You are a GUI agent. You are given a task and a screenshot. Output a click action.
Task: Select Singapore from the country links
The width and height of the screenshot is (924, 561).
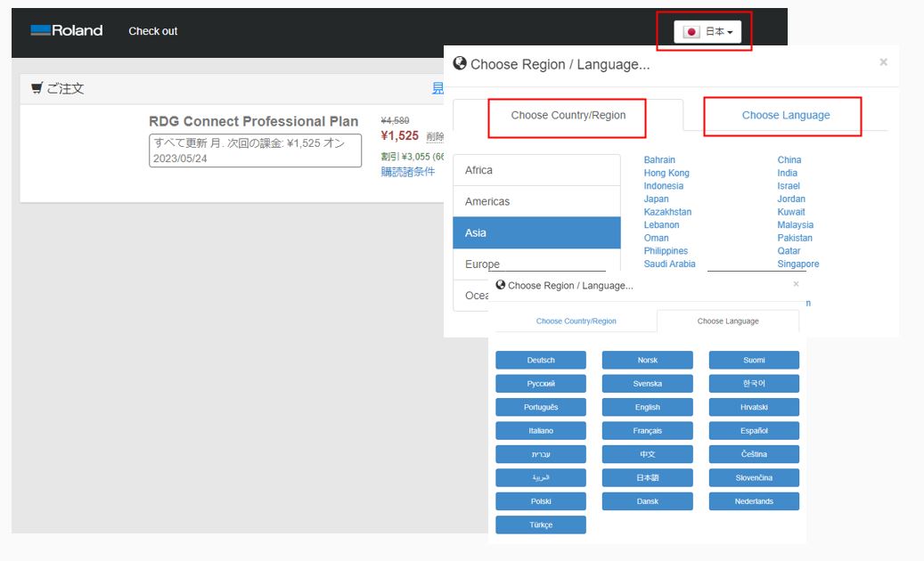[x=797, y=264]
